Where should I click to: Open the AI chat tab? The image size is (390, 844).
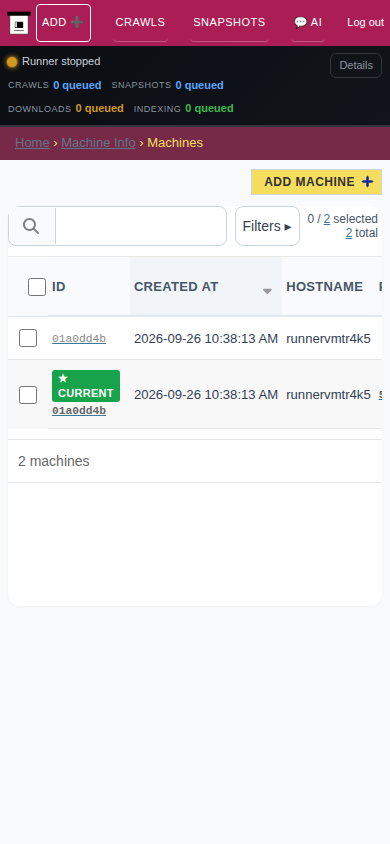308,23
